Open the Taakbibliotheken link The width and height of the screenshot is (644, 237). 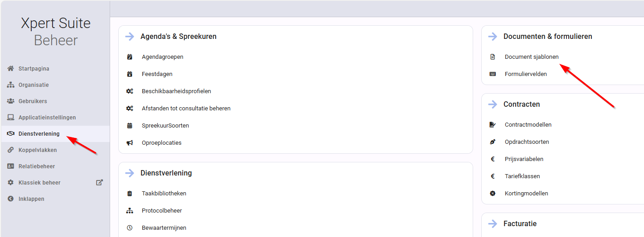coord(164,194)
